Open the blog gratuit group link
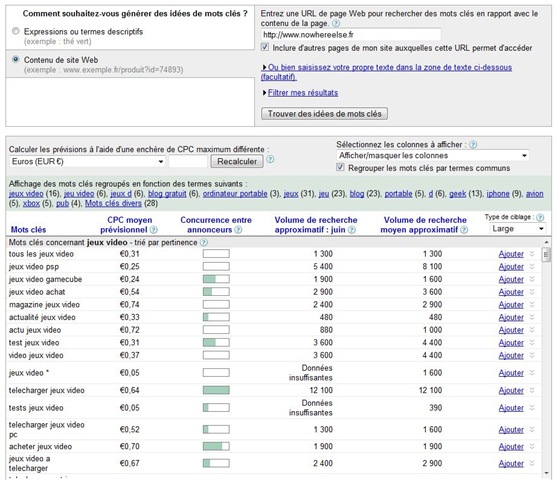558x480 pixels. (x=167, y=194)
